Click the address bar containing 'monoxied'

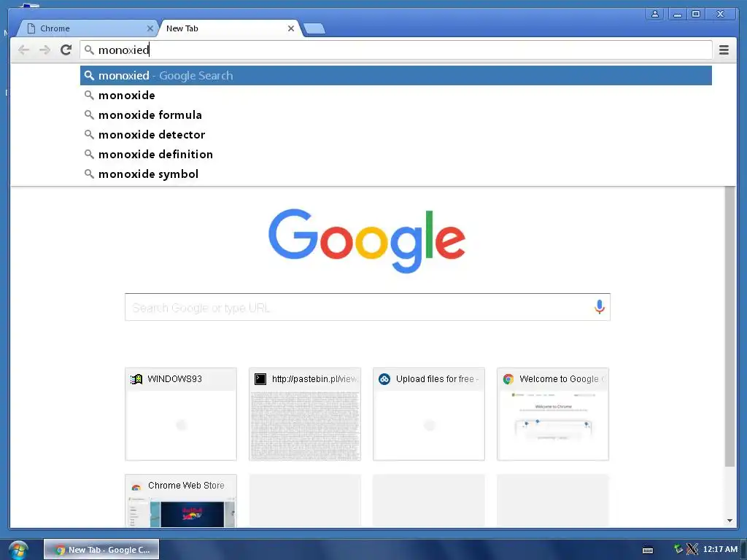[396, 50]
